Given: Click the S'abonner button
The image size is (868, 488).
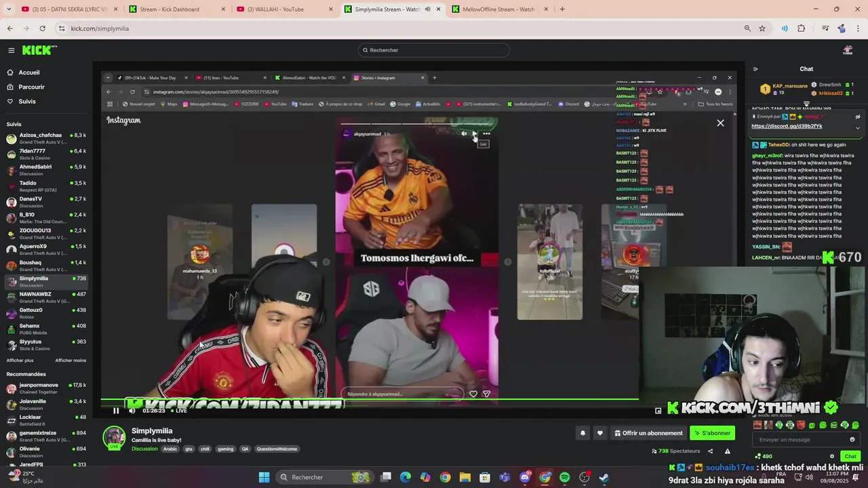Looking at the screenshot, I should point(712,433).
